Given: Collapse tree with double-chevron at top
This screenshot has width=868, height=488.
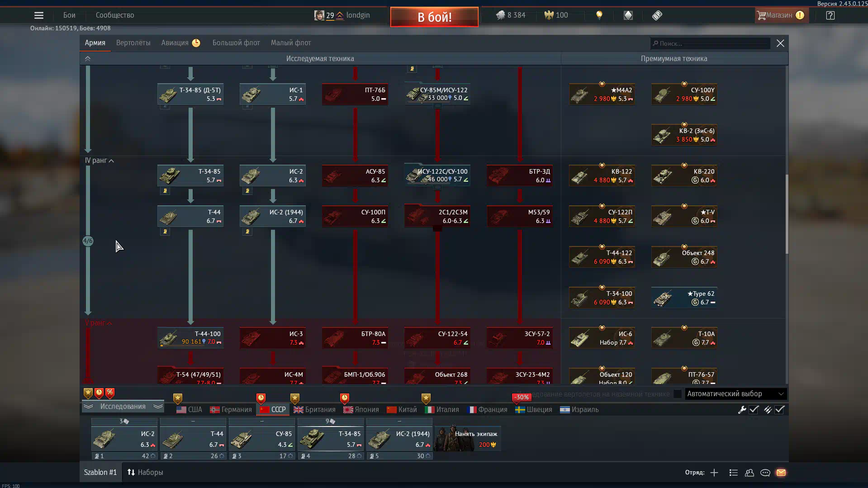Looking at the screenshot, I should [x=88, y=58].
